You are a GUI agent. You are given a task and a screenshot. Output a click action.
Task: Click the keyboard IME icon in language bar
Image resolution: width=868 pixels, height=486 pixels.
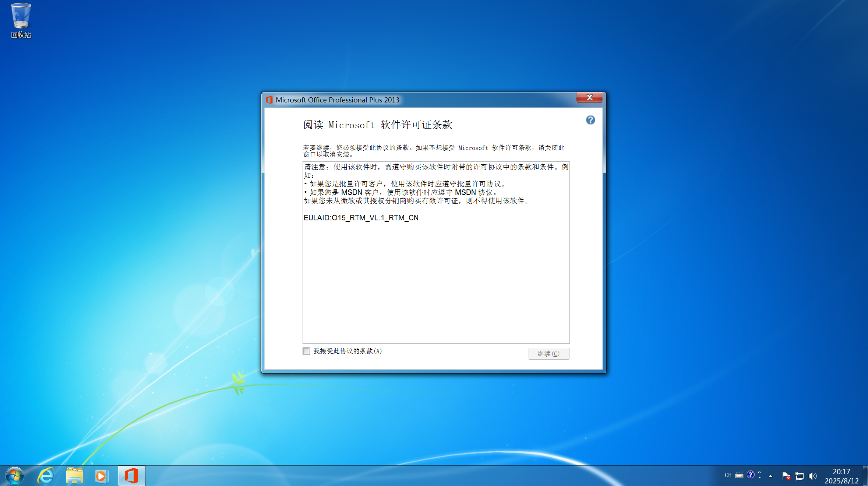(739, 475)
